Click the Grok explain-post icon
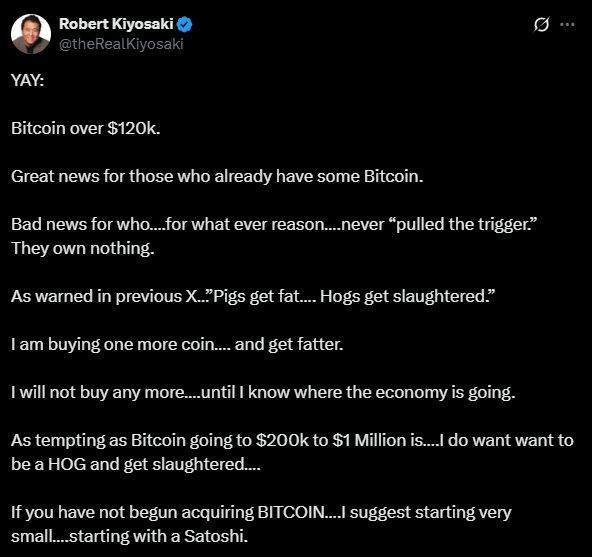592x557 pixels. coord(541,25)
